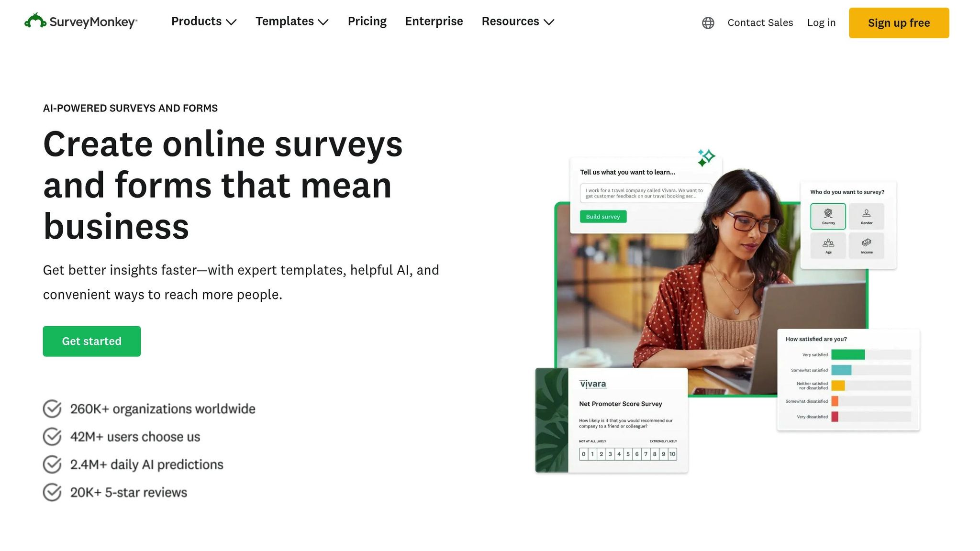This screenshot has width=980, height=551.
Task: Click the green leaf image on survey card
Action: pyautogui.click(x=552, y=420)
